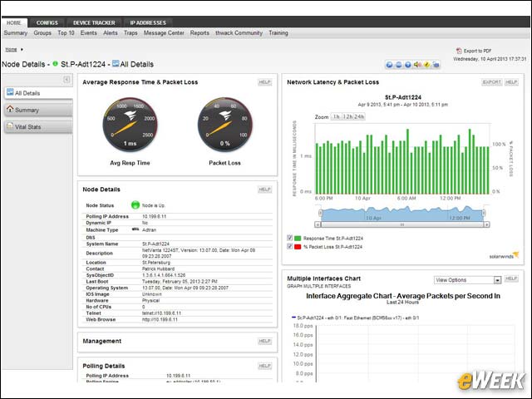This screenshot has height=399, width=532.
Task: Open the Events submenu item
Action: tap(89, 33)
